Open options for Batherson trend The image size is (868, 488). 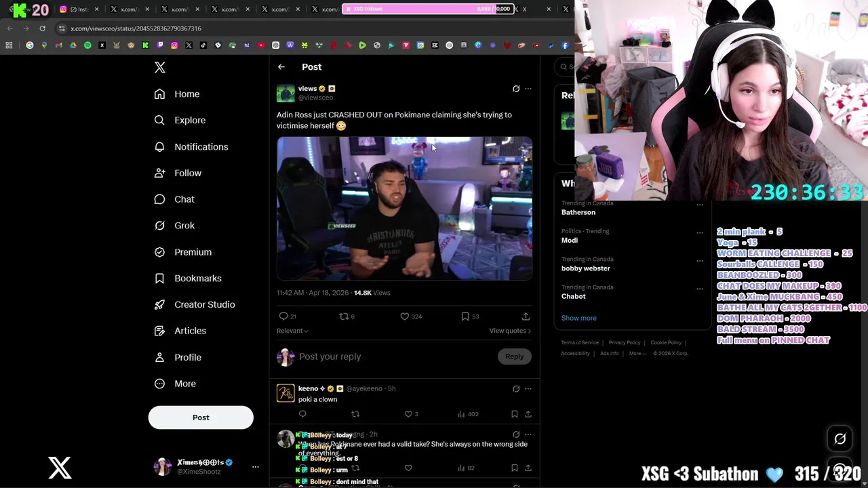pyautogui.click(x=700, y=205)
